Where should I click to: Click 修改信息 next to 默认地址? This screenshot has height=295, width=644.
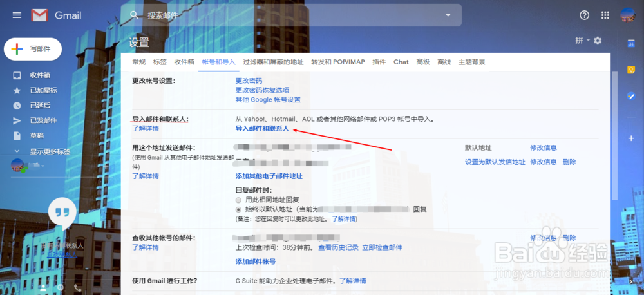click(544, 148)
